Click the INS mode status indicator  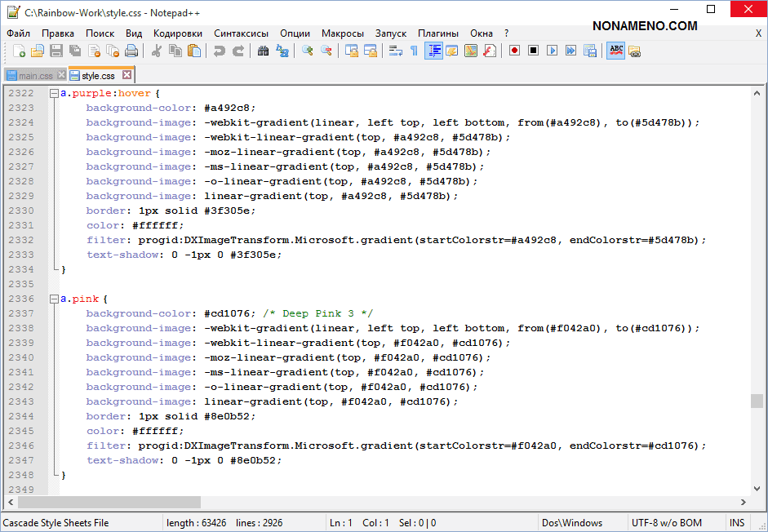737,523
